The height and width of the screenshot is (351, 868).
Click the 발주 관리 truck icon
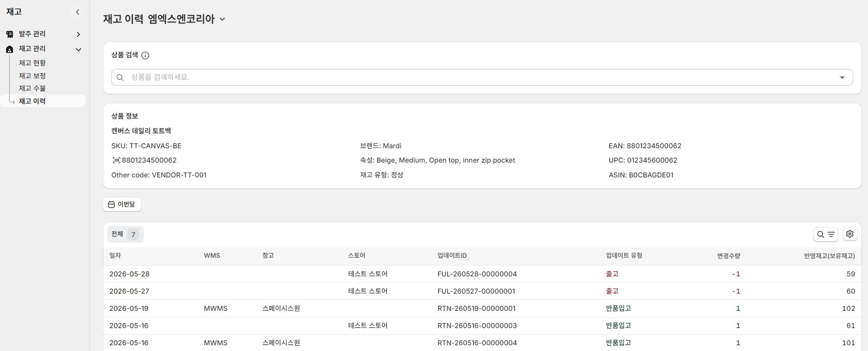tap(10, 34)
